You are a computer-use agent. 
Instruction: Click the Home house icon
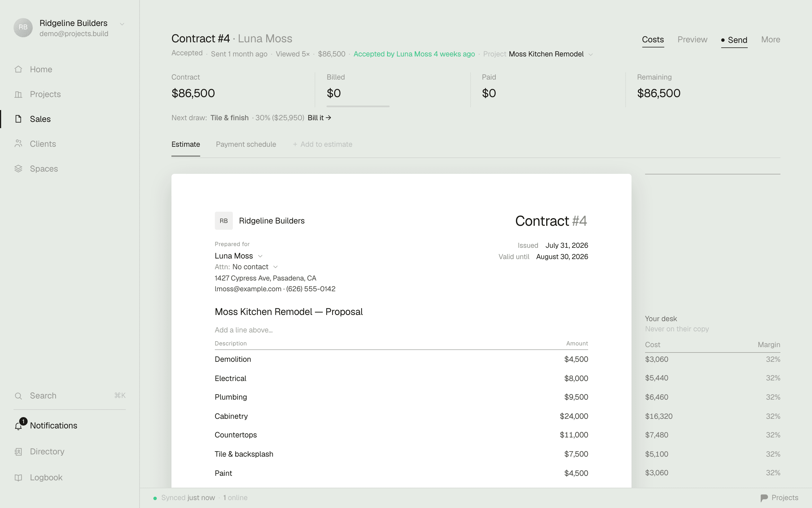pyautogui.click(x=18, y=69)
